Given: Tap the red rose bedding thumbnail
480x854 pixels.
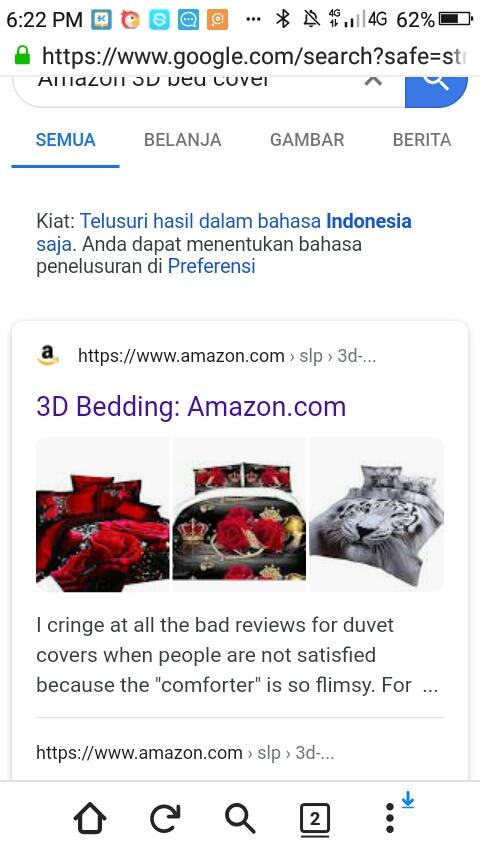Looking at the screenshot, I should coord(103,515).
